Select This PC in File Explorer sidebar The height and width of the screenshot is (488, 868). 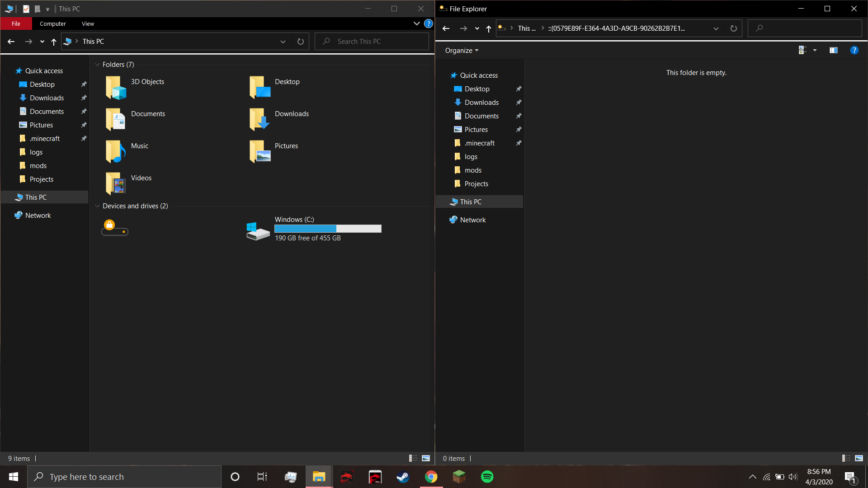pos(471,202)
